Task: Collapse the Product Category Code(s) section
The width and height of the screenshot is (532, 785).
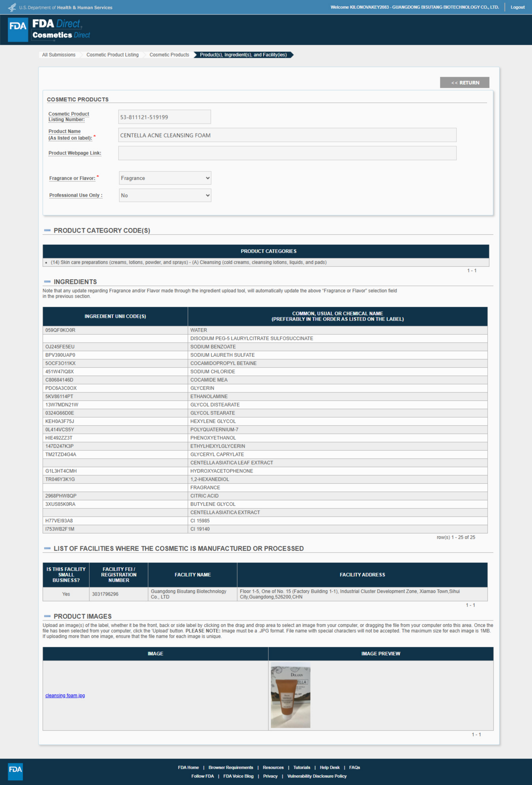Action: 47,230
